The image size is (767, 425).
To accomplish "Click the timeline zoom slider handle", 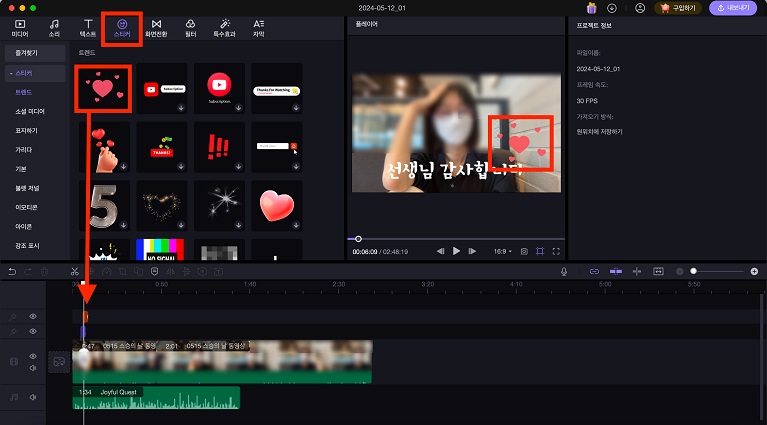I will pyautogui.click(x=693, y=271).
